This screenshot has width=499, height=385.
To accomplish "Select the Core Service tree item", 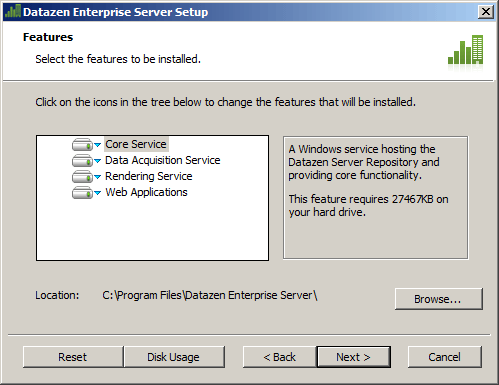I will tap(136, 144).
